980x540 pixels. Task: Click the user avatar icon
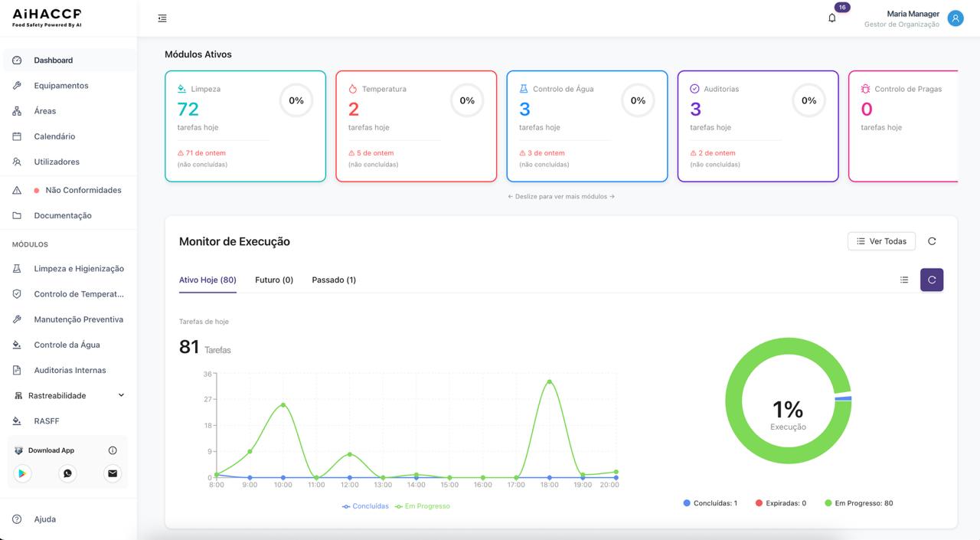(955, 18)
